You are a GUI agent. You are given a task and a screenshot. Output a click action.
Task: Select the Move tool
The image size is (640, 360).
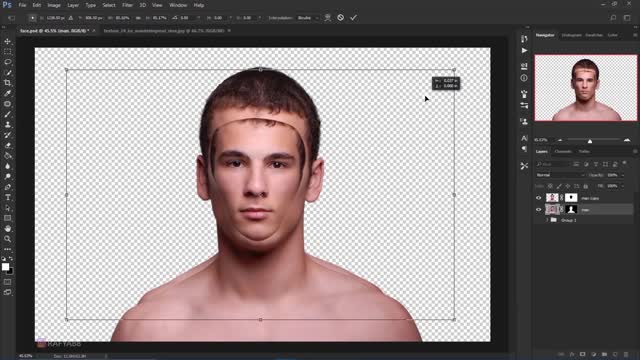(x=7, y=41)
